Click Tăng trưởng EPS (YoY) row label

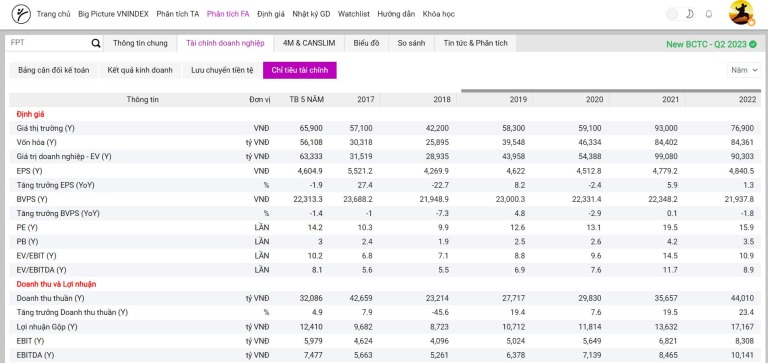click(55, 185)
